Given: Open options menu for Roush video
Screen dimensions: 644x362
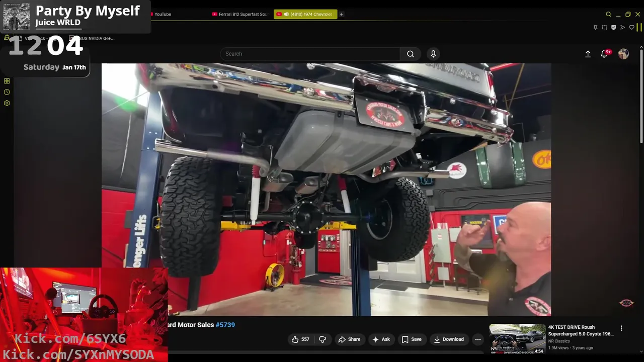Looking at the screenshot, I should tap(621, 328).
